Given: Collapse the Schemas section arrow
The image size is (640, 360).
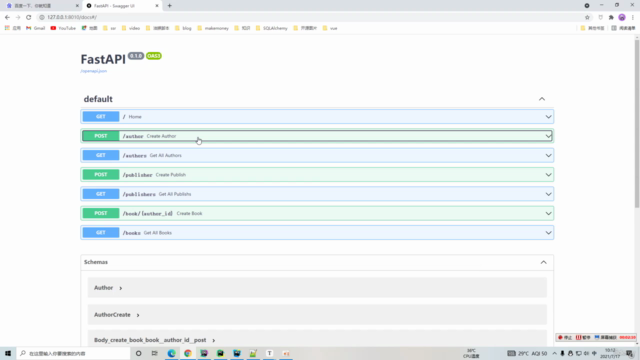Looking at the screenshot, I should click(543, 262).
